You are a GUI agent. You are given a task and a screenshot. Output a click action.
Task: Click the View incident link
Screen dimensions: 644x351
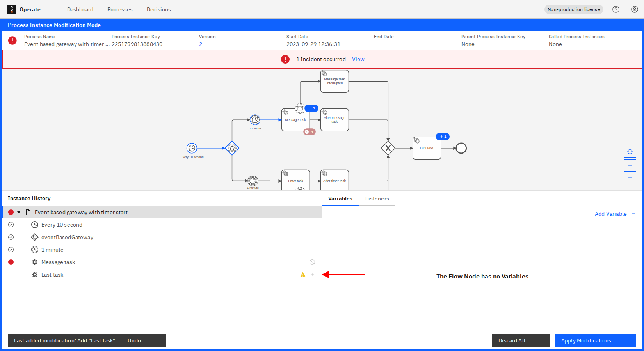(358, 59)
